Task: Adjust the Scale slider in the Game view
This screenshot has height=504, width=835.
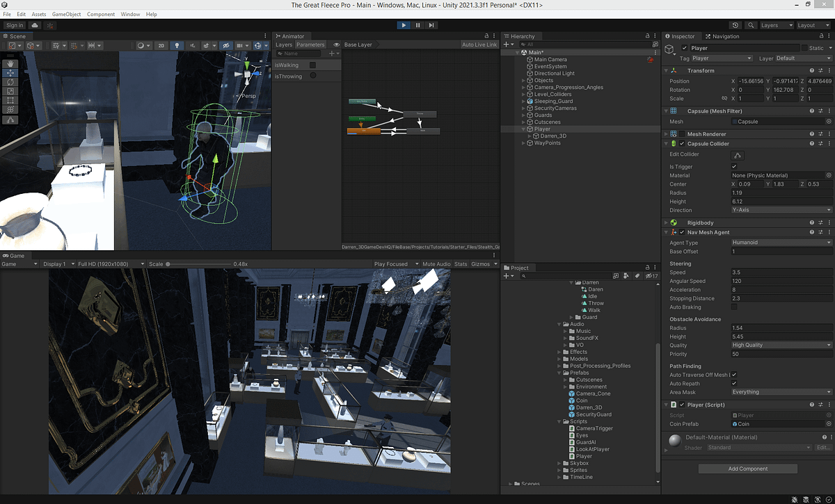Action: pyautogui.click(x=168, y=264)
